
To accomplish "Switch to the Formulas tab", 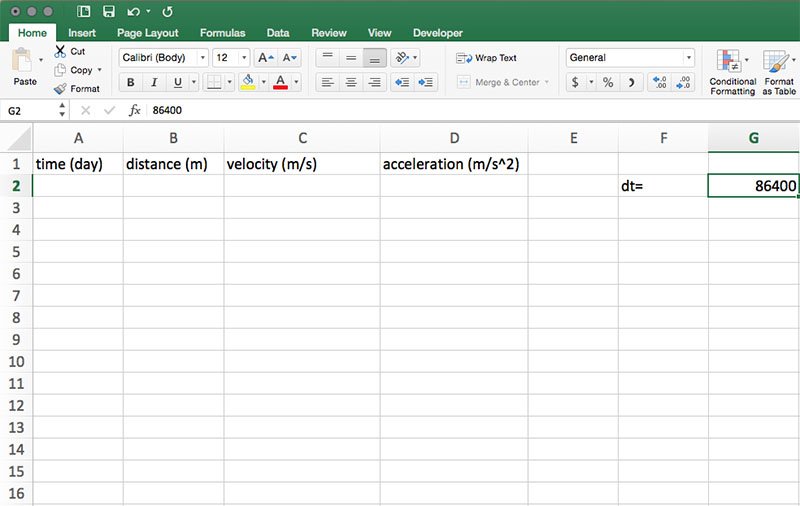I will point(222,33).
